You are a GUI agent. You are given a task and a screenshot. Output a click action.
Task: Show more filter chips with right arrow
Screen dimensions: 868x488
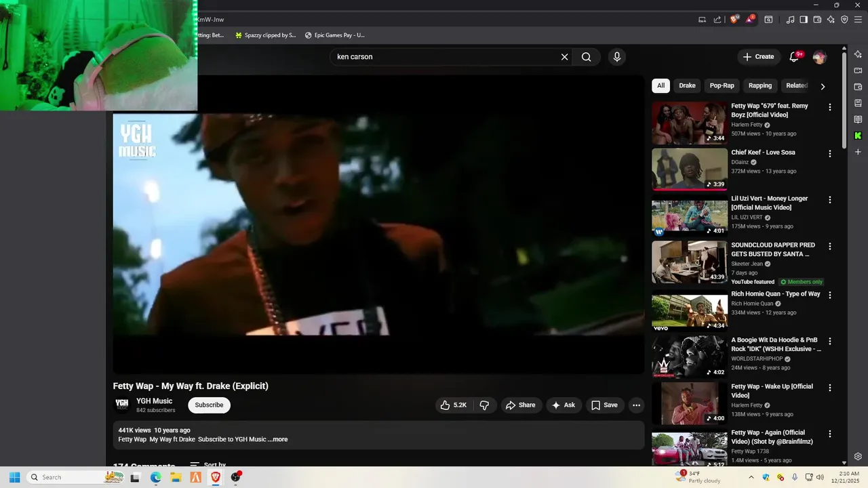point(823,86)
